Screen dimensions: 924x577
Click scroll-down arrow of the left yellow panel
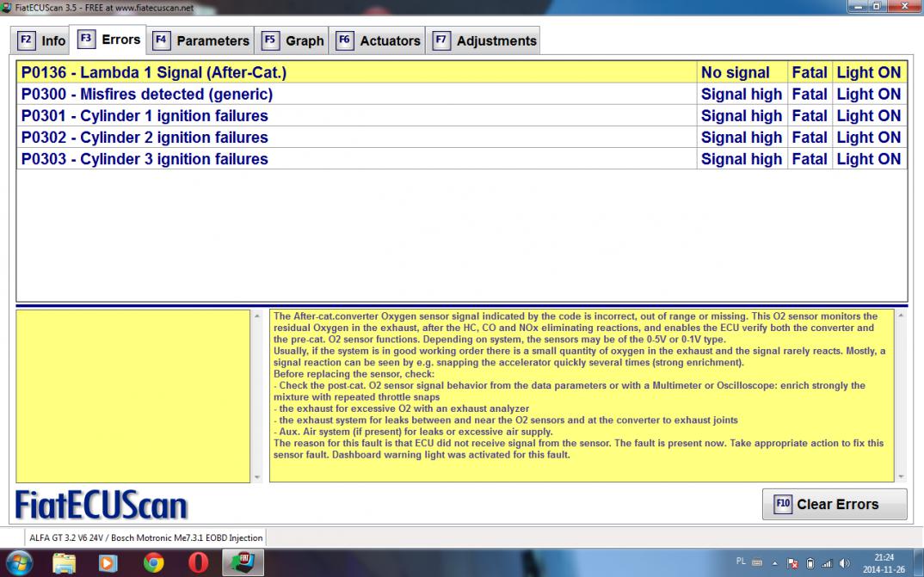click(x=256, y=477)
